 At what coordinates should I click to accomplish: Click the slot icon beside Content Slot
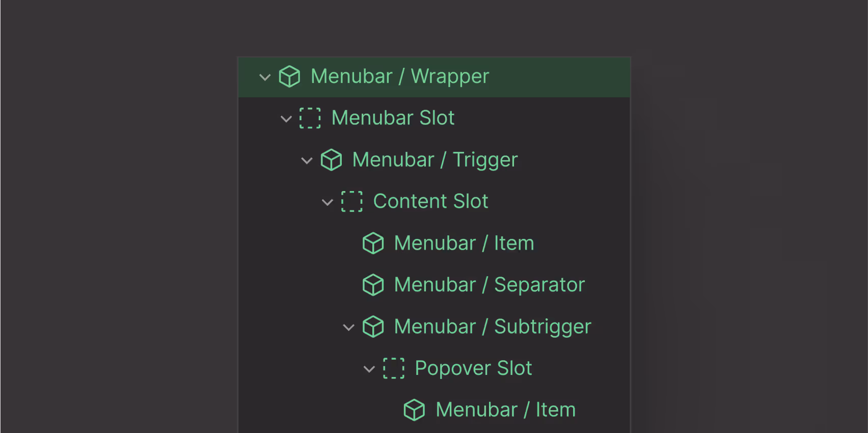click(352, 201)
